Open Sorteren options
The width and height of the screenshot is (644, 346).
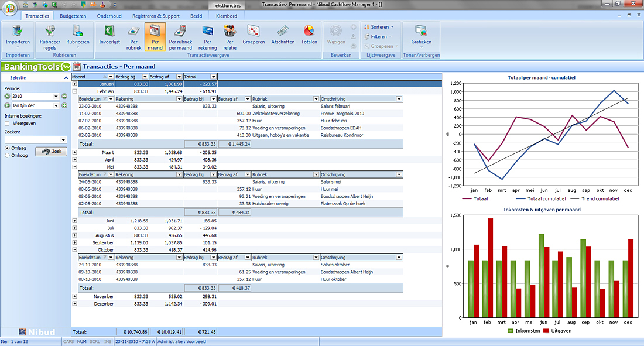tap(379, 27)
